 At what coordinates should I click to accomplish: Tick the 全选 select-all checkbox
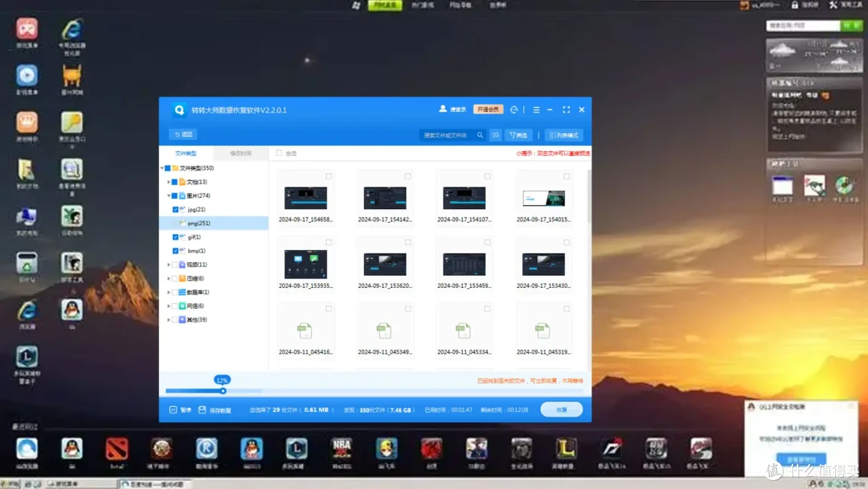(x=279, y=153)
